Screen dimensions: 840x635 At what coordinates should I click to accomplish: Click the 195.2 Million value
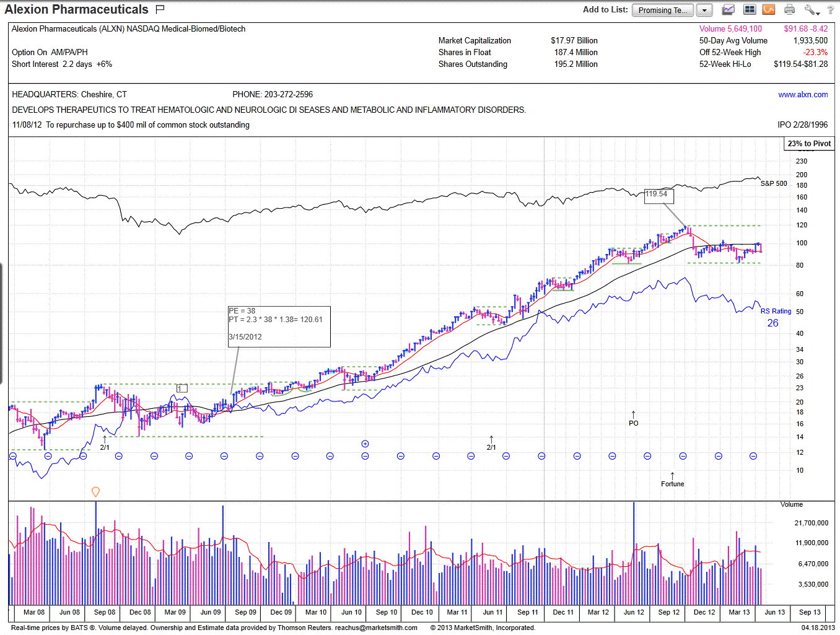tap(576, 64)
